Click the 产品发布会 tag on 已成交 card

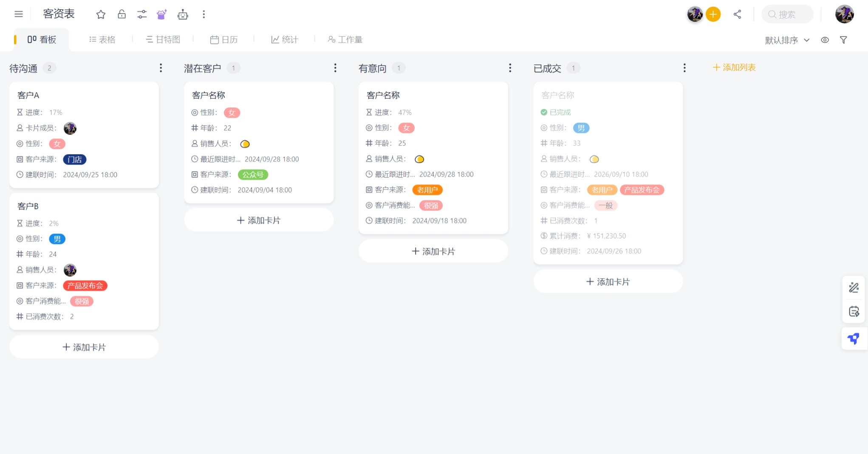[642, 190]
